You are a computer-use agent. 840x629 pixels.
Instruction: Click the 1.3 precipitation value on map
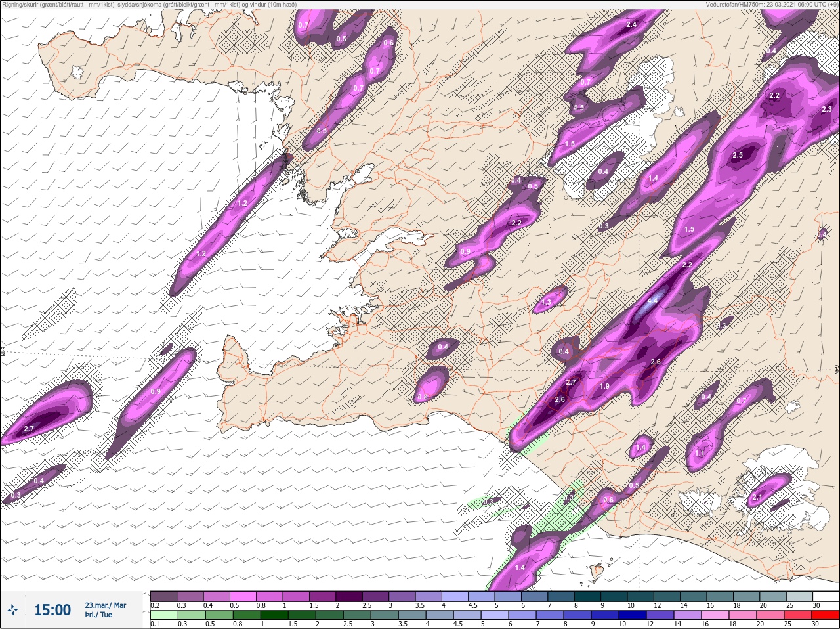546,302
